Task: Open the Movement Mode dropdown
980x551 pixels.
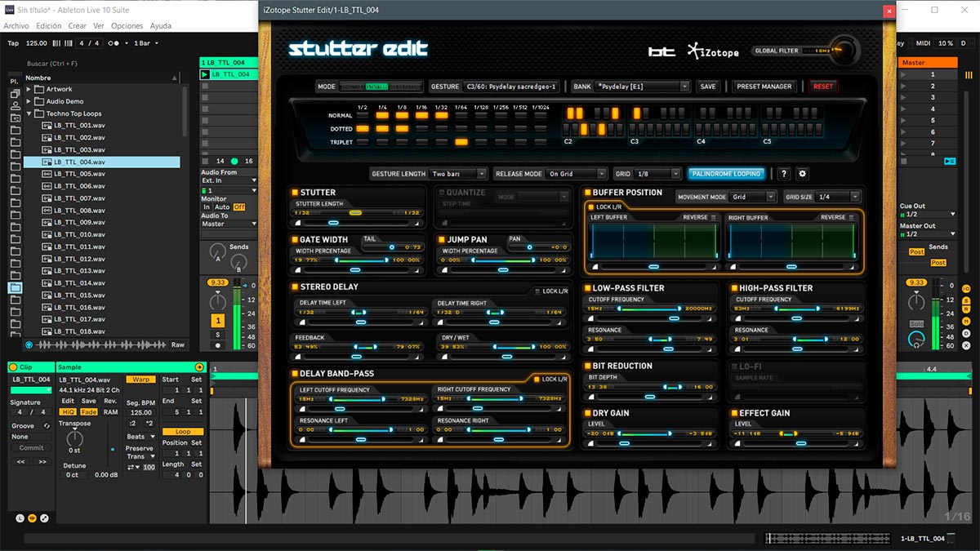Action: [x=753, y=197]
